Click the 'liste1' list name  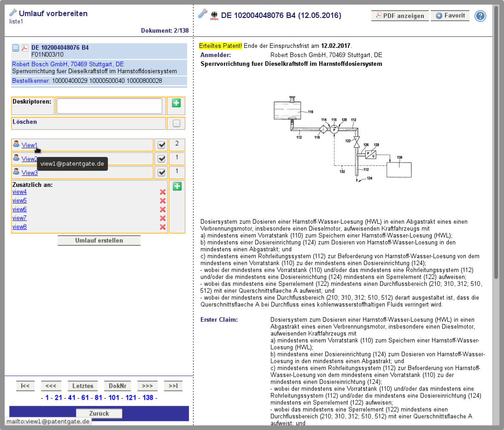(16, 22)
